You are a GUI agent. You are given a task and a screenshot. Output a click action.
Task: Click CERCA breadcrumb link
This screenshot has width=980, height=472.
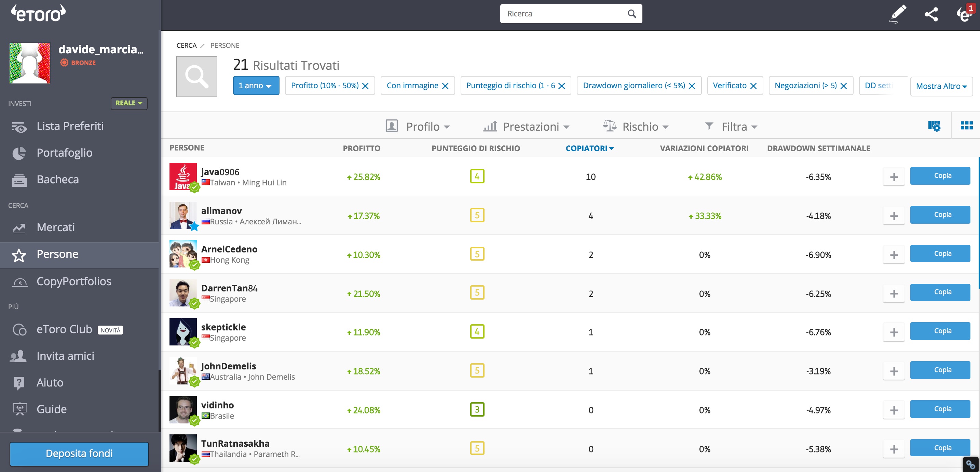tap(187, 45)
